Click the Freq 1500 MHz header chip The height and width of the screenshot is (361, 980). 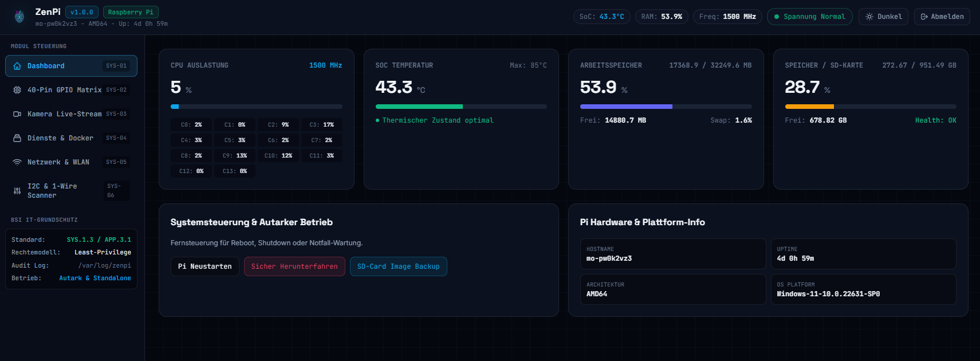point(727,17)
